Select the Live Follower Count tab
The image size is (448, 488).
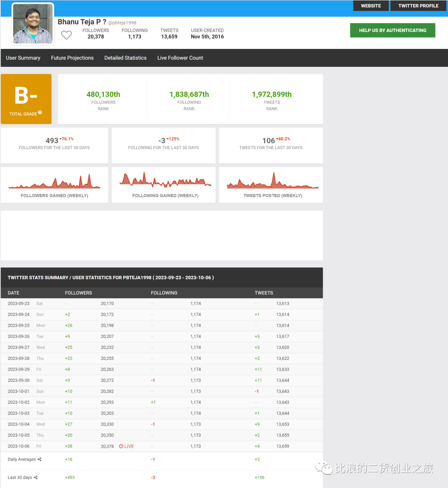(180, 58)
